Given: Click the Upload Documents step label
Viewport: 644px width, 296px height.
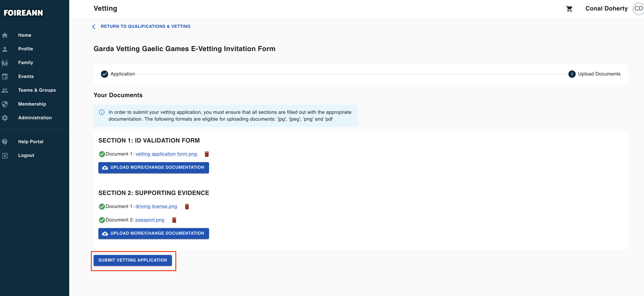Looking at the screenshot, I should pos(599,74).
